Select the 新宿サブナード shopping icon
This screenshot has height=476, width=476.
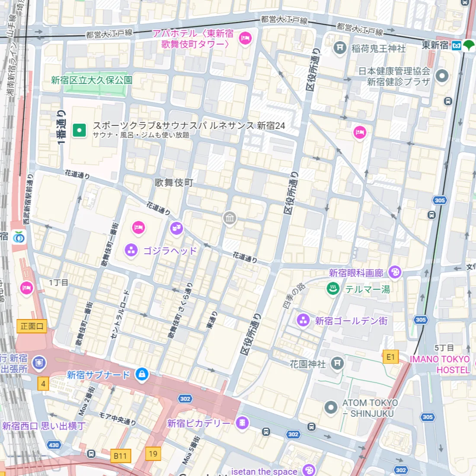point(142,374)
